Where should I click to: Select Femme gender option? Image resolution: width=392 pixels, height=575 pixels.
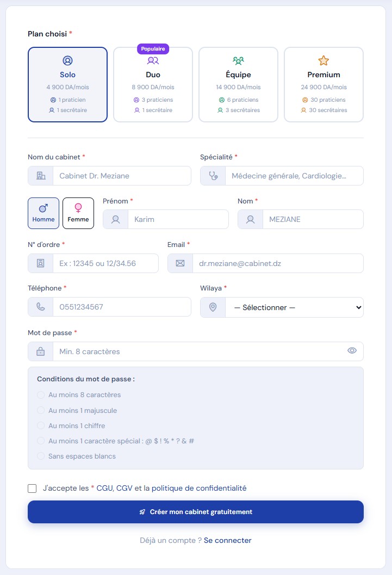tap(78, 213)
